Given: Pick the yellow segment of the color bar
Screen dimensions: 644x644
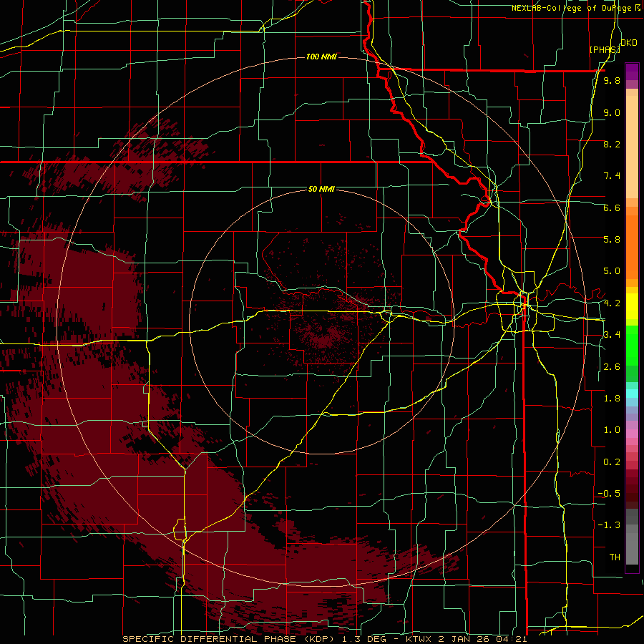Looking at the screenshot, I should tap(632, 306).
